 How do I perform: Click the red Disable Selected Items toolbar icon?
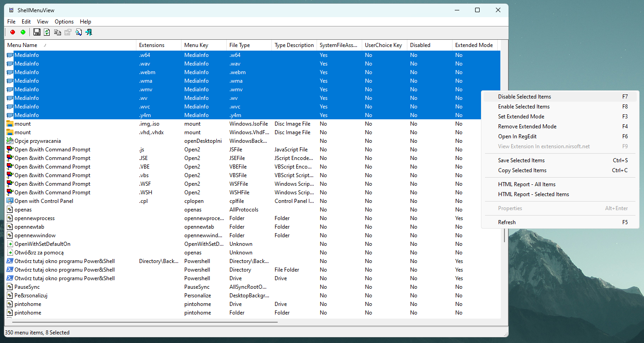tap(12, 32)
